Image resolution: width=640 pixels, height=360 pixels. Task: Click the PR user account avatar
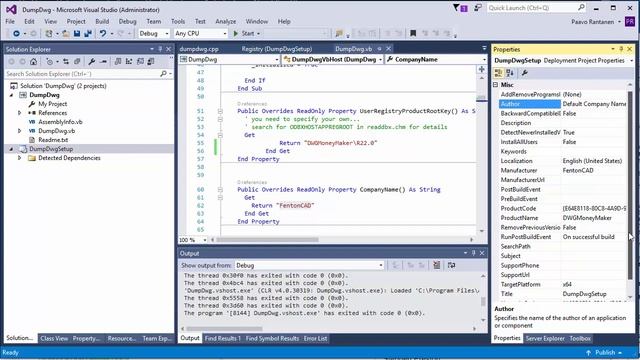tap(630, 21)
